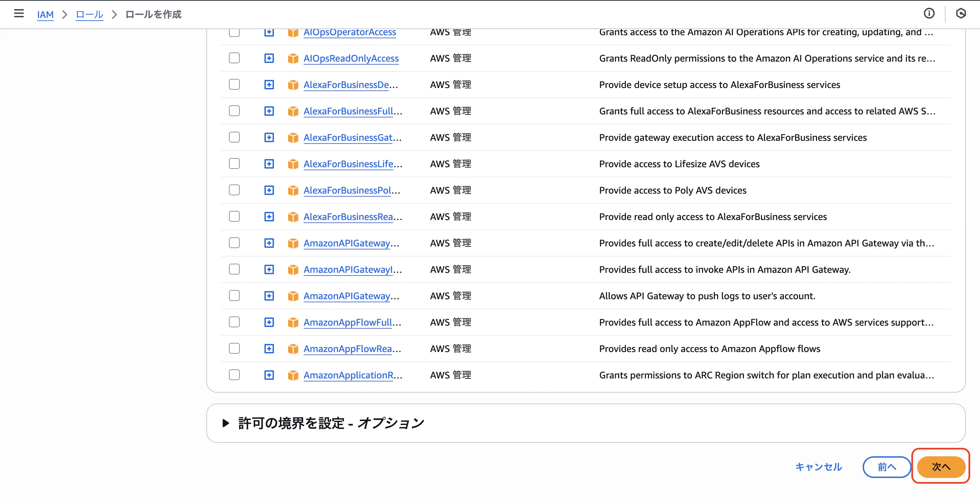Expand details for AmazonAPIGatewayI policy
The width and height of the screenshot is (980, 503).
[x=269, y=269]
